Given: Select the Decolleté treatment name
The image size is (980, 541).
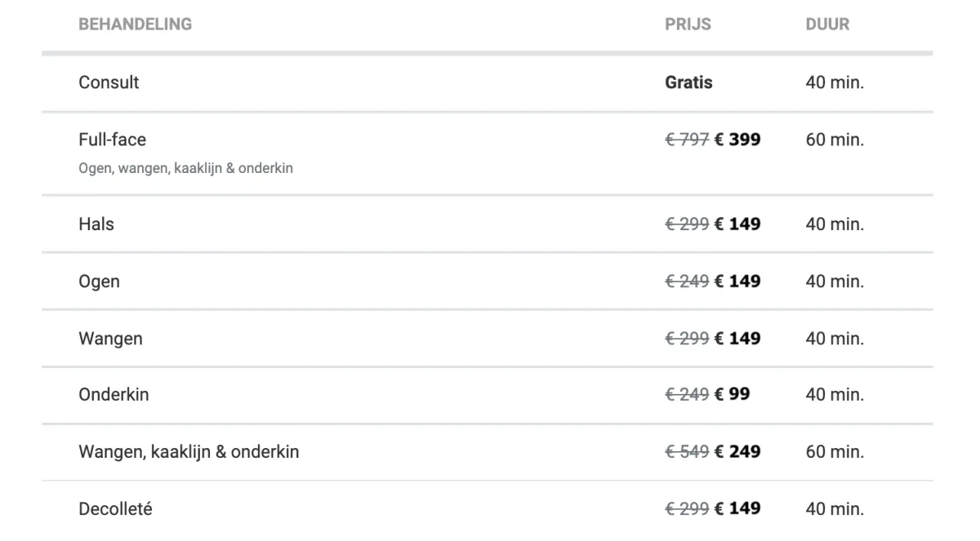Looking at the screenshot, I should pos(115,509).
